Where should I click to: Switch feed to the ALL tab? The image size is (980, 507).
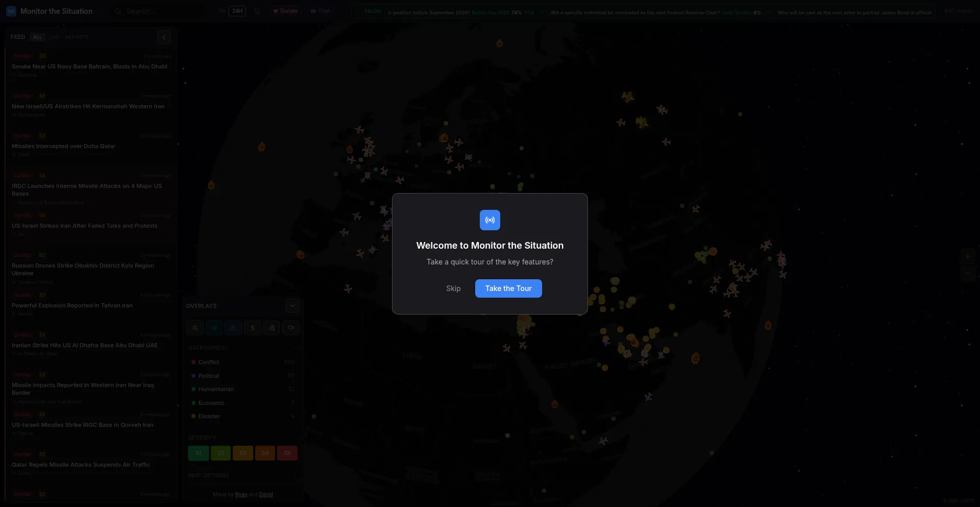click(x=37, y=37)
